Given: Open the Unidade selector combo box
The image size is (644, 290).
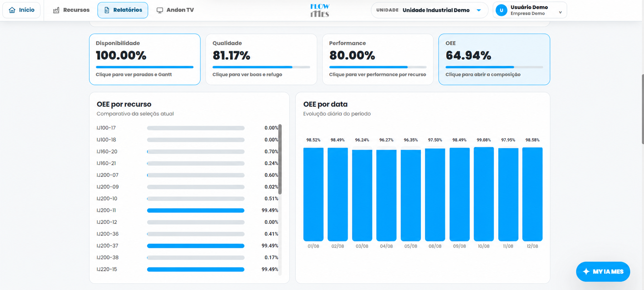Looking at the screenshot, I should point(429,10).
